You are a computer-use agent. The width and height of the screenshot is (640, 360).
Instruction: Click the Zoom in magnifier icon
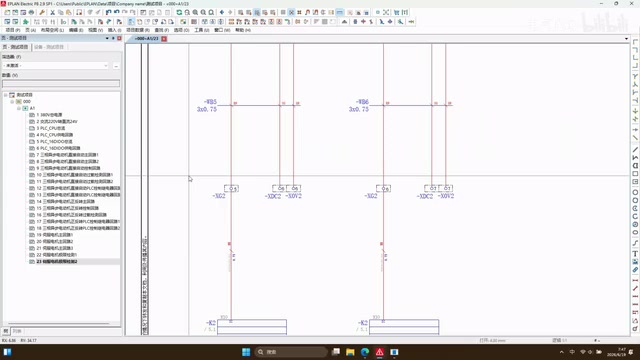click(195, 13)
